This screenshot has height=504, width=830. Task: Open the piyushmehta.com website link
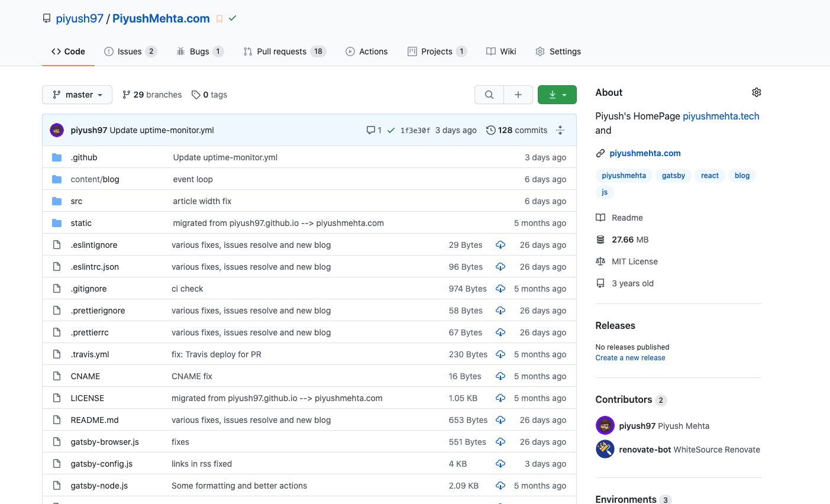[x=645, y=153]
